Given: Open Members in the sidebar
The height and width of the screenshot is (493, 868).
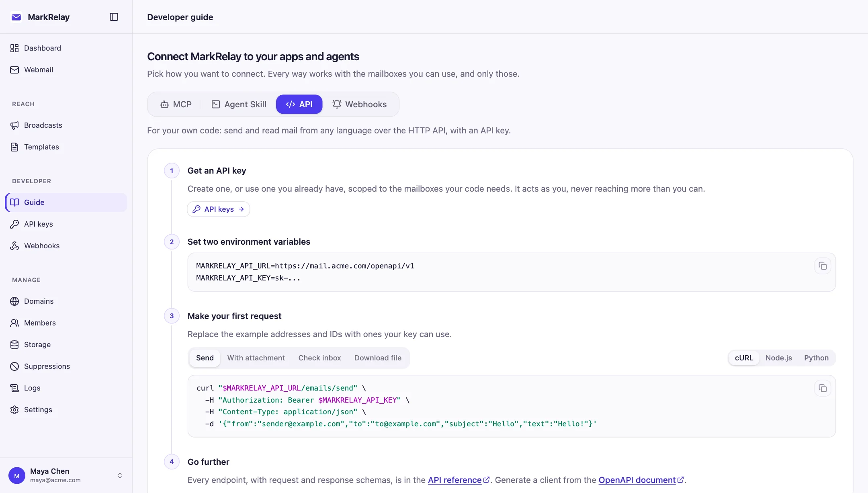Looking at the screenshot, I should coord(66,323).
